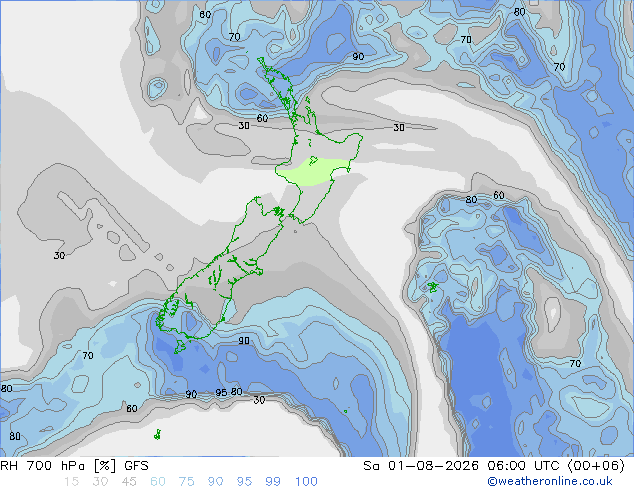Click the Chatham Islands outline east of New Zealand
This screenshot has width=634, height=490.
pos(433,287)
